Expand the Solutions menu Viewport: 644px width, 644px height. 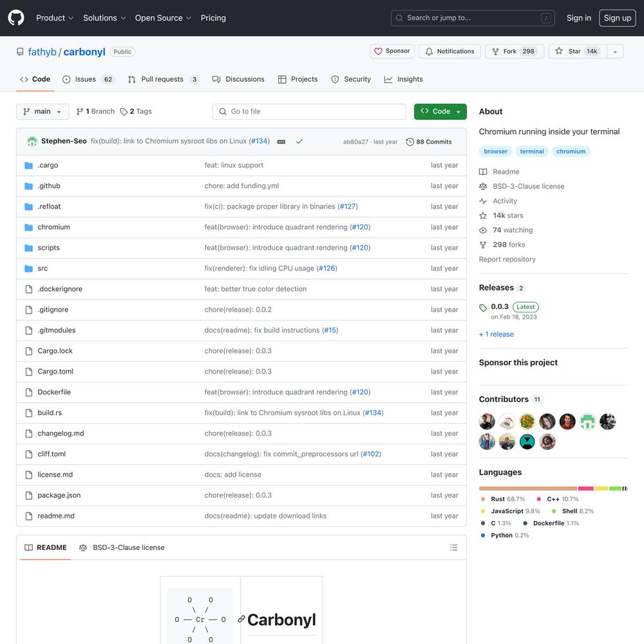point(104,17)
